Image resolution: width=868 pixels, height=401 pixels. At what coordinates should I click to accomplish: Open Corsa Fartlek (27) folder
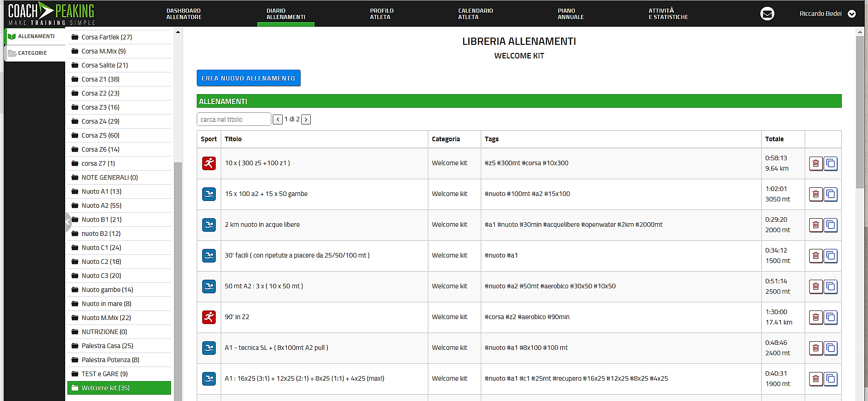(119, 37)
